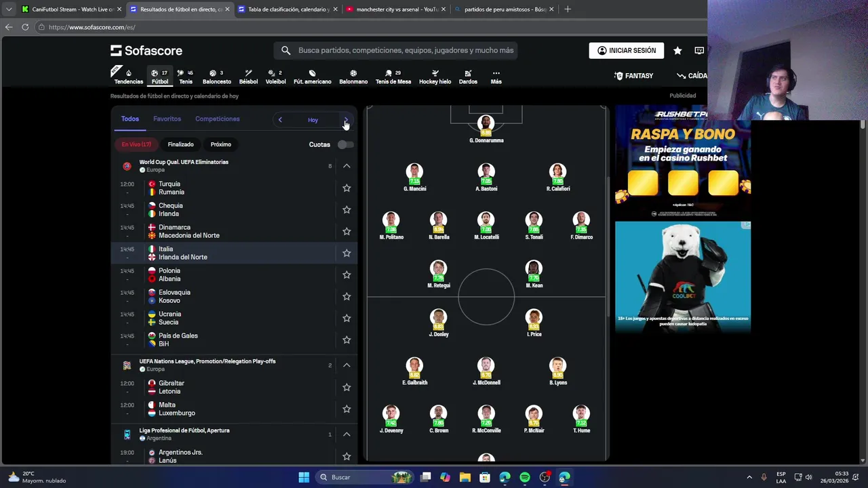Viewport: 868px width, 488px height.
Task: Click the Sofascore logo
Action: [146, 51]
